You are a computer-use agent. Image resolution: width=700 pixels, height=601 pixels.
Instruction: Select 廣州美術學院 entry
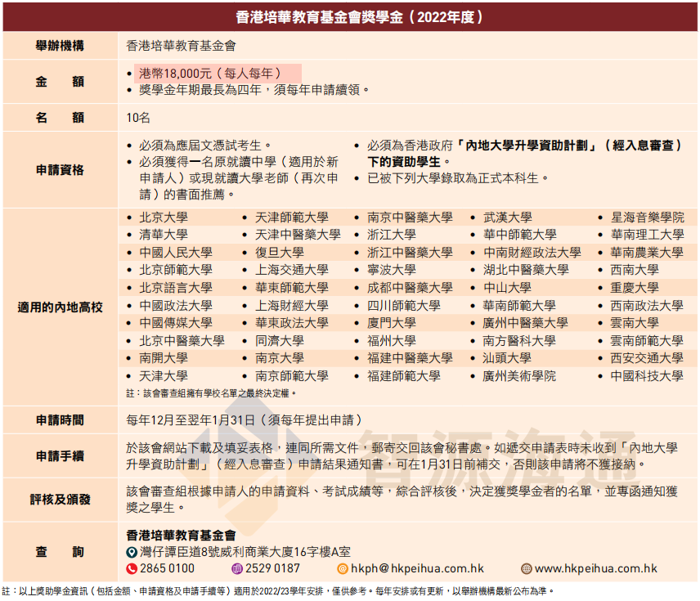tap(519, 376)
